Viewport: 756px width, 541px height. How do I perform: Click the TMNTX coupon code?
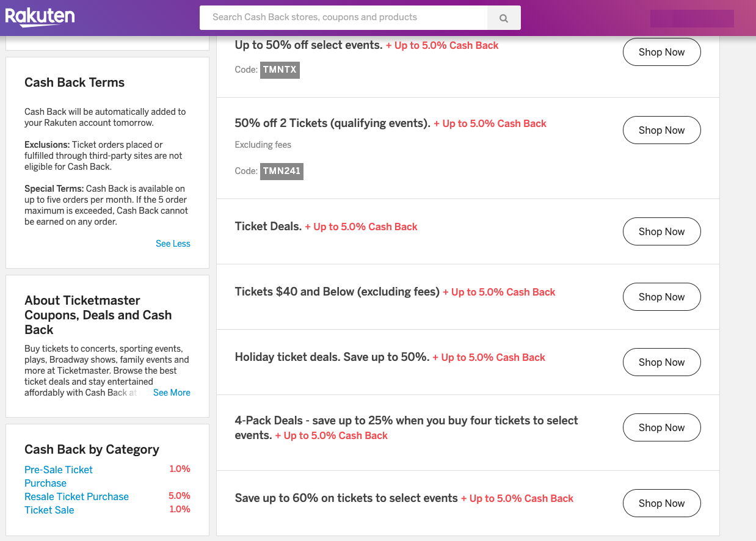coord(279,70)
